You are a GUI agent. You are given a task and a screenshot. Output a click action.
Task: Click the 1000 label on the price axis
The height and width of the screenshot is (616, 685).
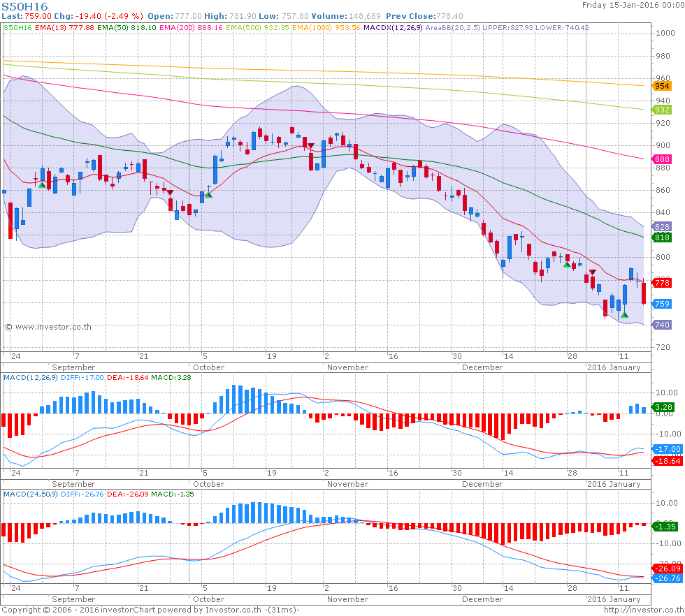[665, 34]
